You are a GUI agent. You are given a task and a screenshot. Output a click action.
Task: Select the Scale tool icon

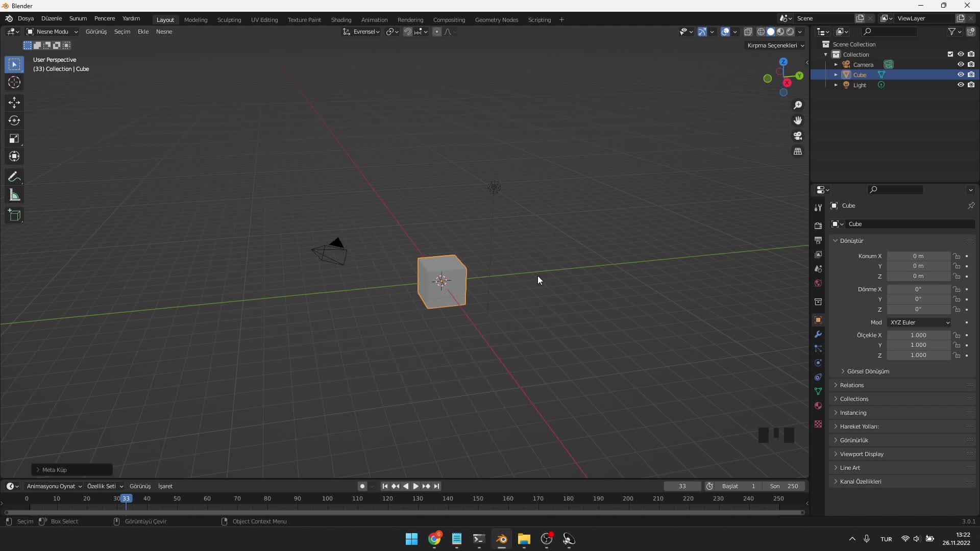[x=15, y=139]
